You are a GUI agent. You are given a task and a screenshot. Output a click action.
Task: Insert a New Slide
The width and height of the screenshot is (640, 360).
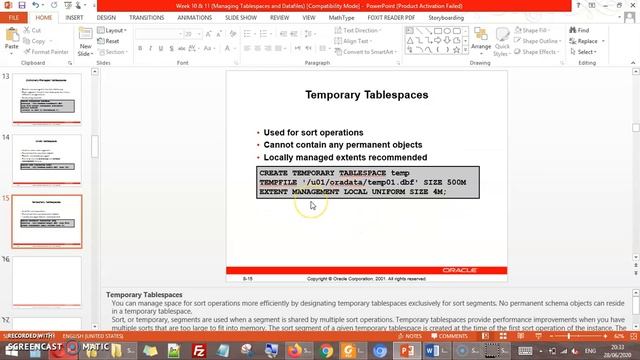tap(85, 42)
